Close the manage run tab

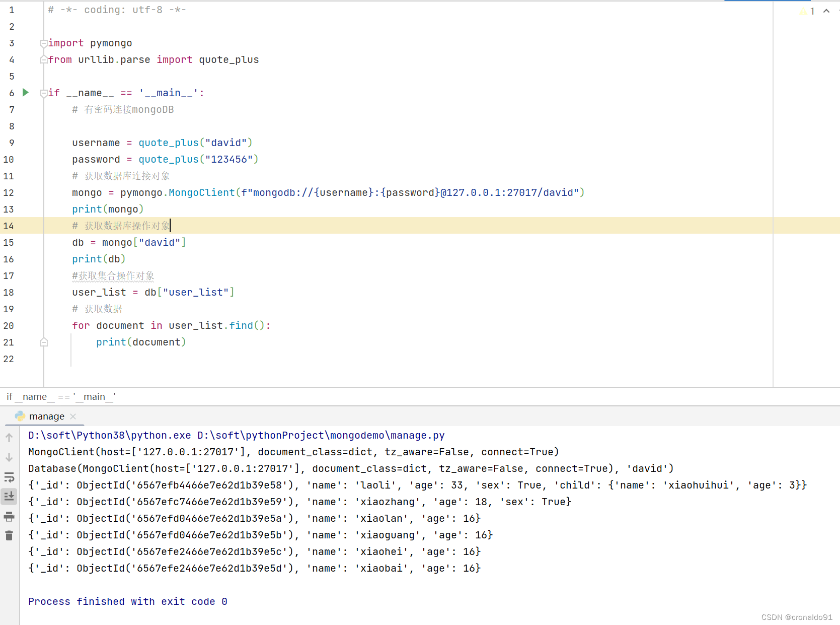[x=73, y=416]
